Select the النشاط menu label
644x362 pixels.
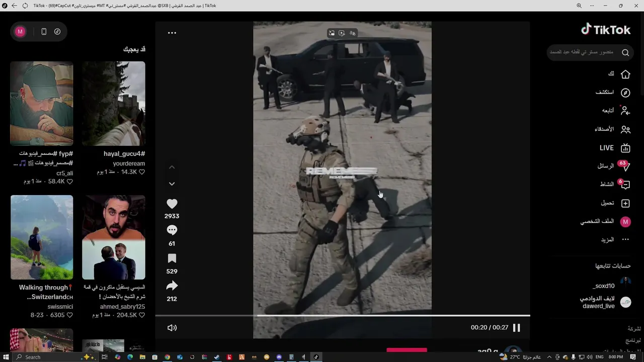607,184
